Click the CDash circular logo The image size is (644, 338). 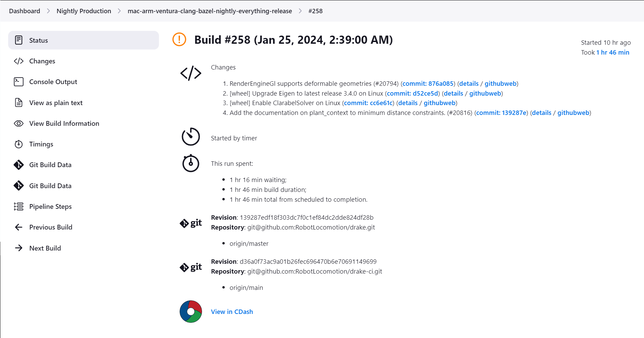point(191,312)
